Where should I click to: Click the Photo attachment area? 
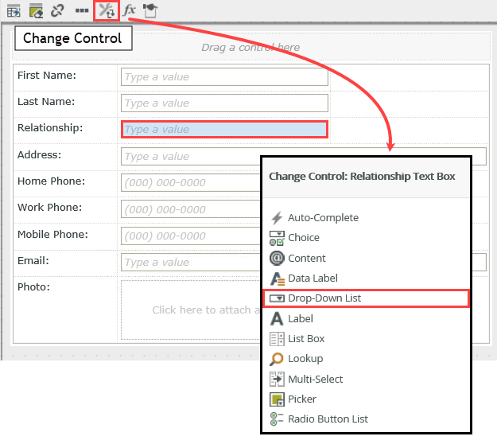(x=190, y=310)
